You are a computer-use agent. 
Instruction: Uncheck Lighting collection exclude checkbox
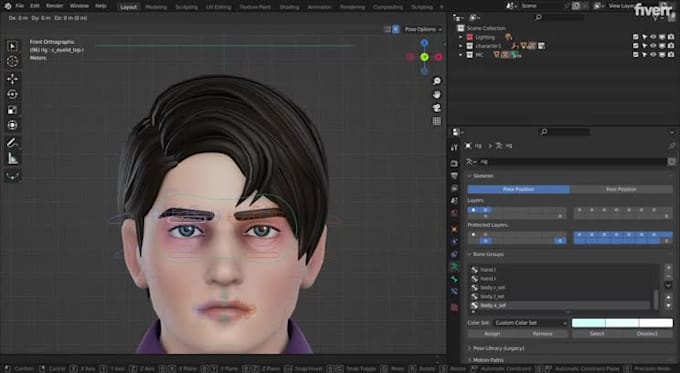pyautogui.click(x=636, y=37)
